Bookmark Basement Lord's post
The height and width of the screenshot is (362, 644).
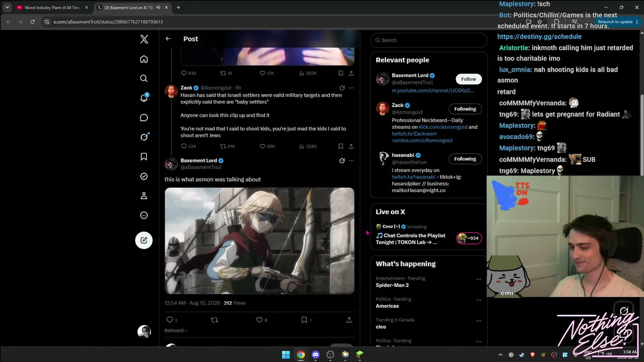coord(306,320)
